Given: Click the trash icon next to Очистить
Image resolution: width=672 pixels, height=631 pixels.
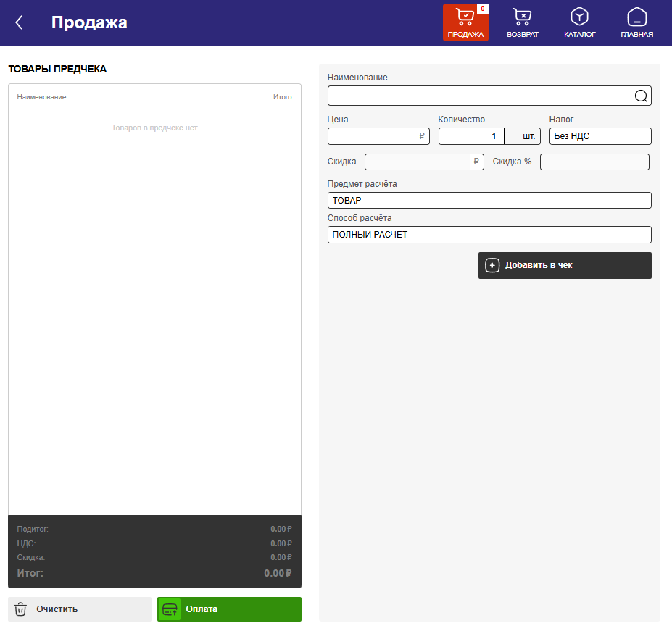Looking at the screenshot, I should tap(21, 609).
